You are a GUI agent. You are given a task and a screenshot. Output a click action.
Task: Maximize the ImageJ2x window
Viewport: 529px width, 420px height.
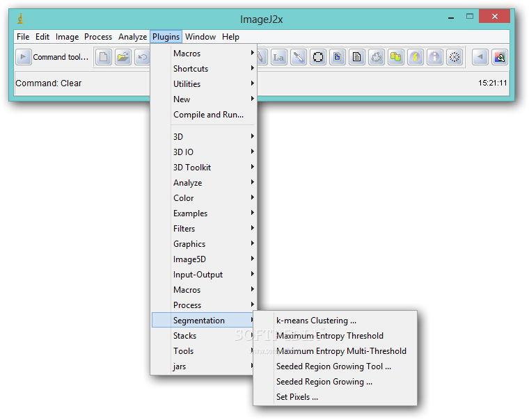470,16
